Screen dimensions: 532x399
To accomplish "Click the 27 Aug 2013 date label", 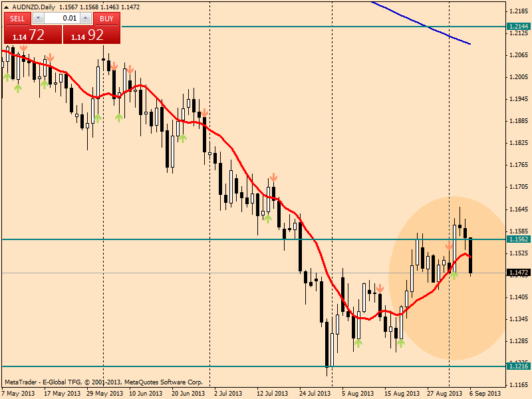I will click(x=444, y=394).
